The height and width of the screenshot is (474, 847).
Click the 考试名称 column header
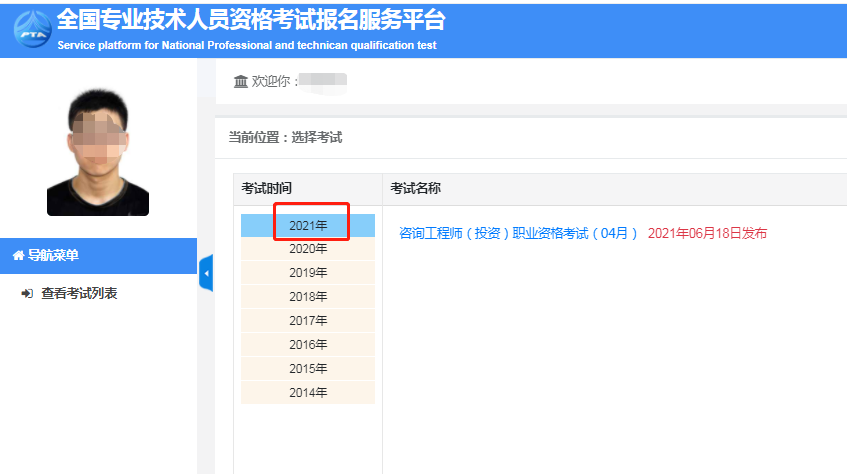[416, 188]
